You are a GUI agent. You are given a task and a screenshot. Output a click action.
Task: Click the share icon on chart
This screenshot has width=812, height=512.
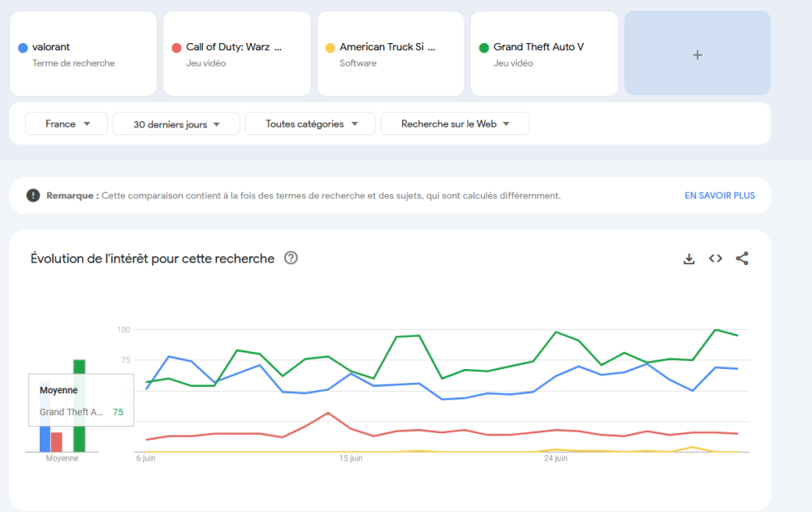click(741, 258)
